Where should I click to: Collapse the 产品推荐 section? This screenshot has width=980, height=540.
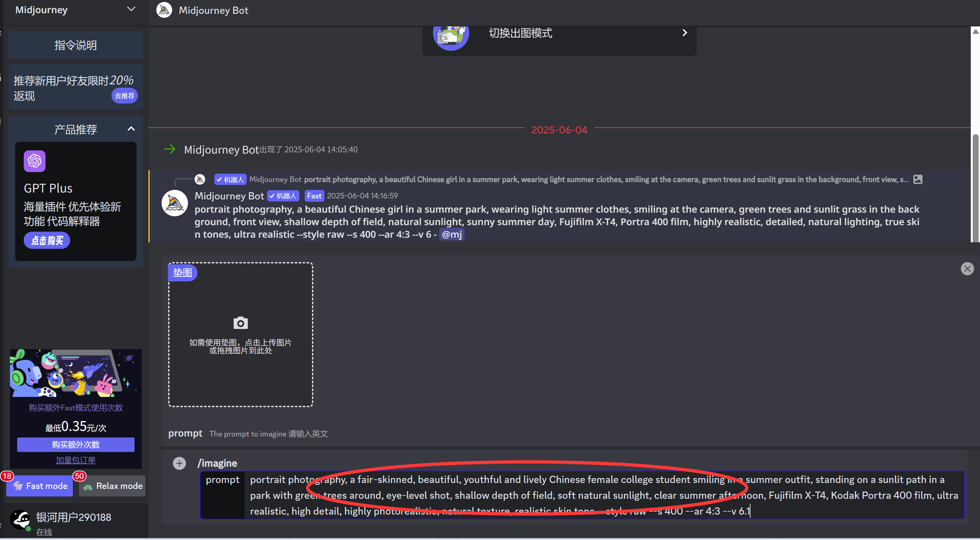pyautogui.click(x=131, y=129)
